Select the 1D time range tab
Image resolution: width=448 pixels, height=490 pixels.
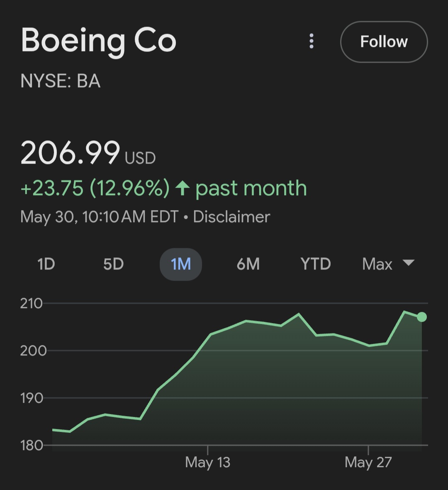pyautogui.click(x=46, y=264)
